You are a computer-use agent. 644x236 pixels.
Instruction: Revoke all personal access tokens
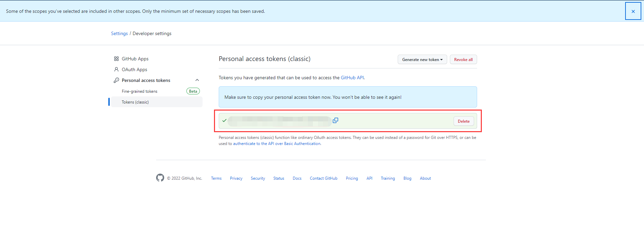(463, 59)
